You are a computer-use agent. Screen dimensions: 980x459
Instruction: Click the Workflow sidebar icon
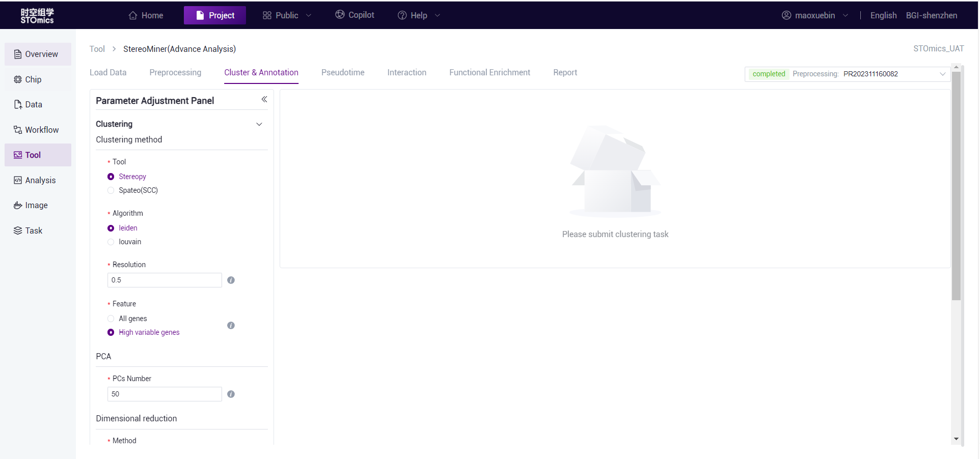18,130
